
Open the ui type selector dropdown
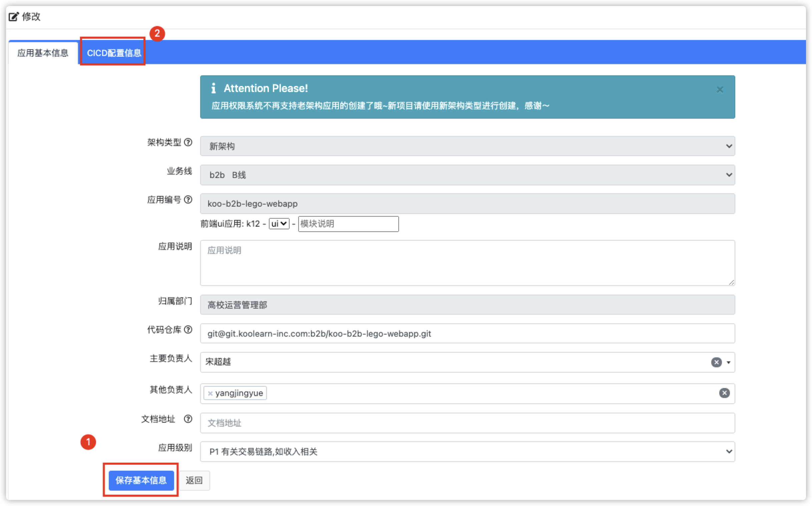point(279,224)
